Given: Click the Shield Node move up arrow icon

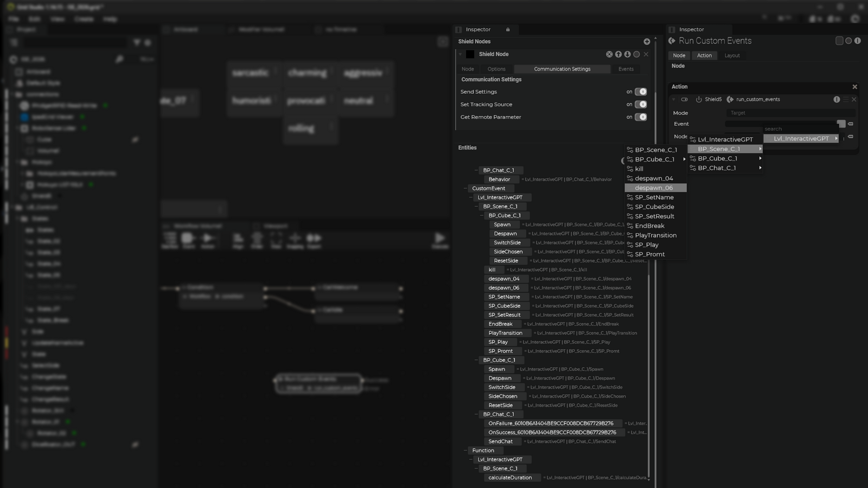Looking at the screenshot, I should coord(618,54).
